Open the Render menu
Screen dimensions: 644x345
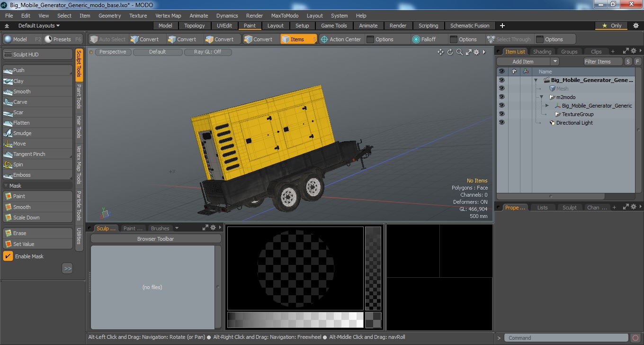point(255,16)
